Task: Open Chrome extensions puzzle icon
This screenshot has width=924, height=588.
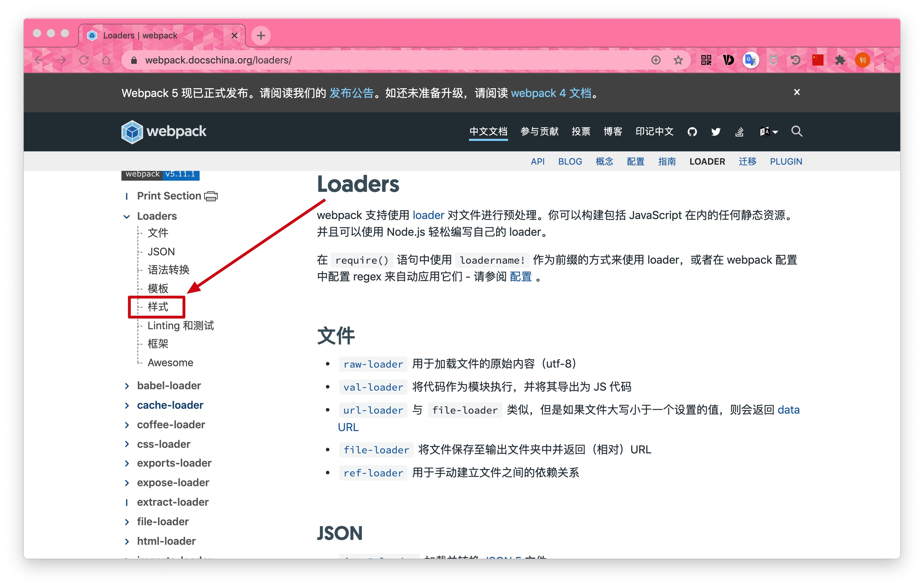Action: click(840, 60)
